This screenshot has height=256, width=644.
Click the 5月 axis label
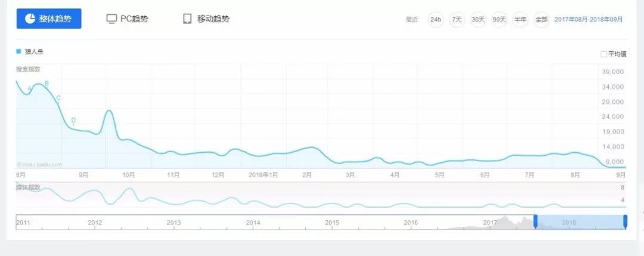click(439, 175)
